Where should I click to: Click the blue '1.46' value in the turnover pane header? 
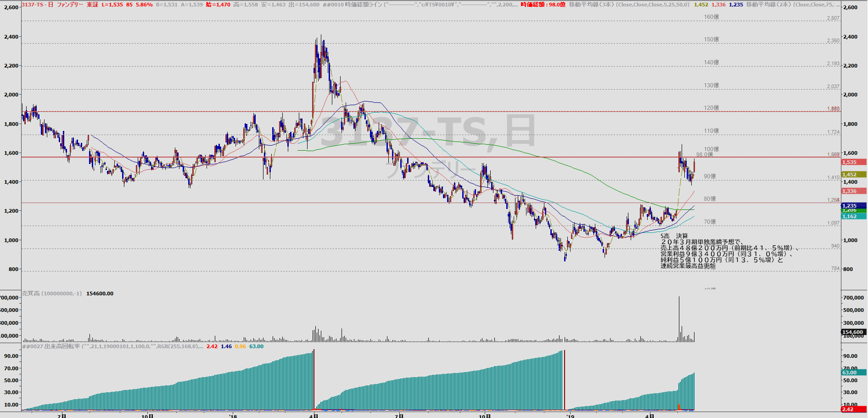pyautogui.click(x=226, y=346)
